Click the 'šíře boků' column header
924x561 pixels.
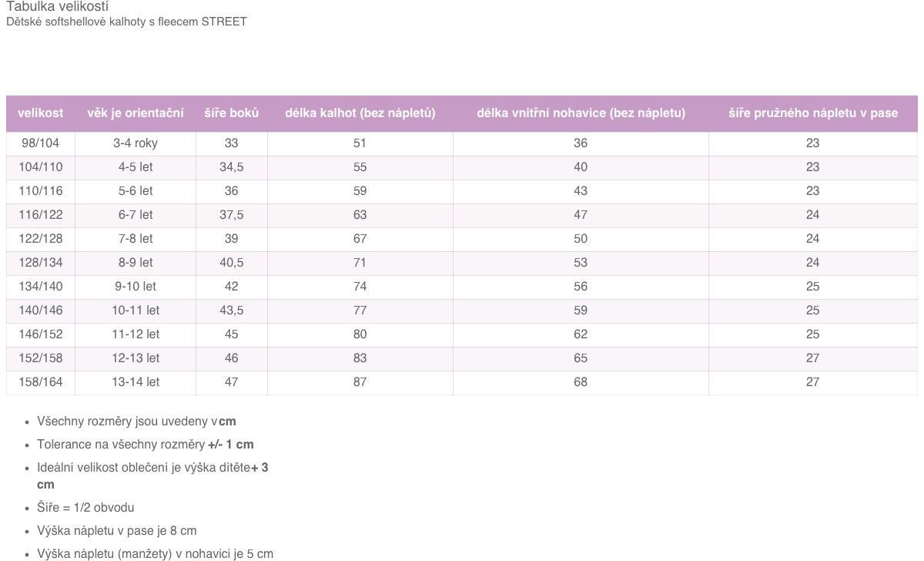pos(232,113)
